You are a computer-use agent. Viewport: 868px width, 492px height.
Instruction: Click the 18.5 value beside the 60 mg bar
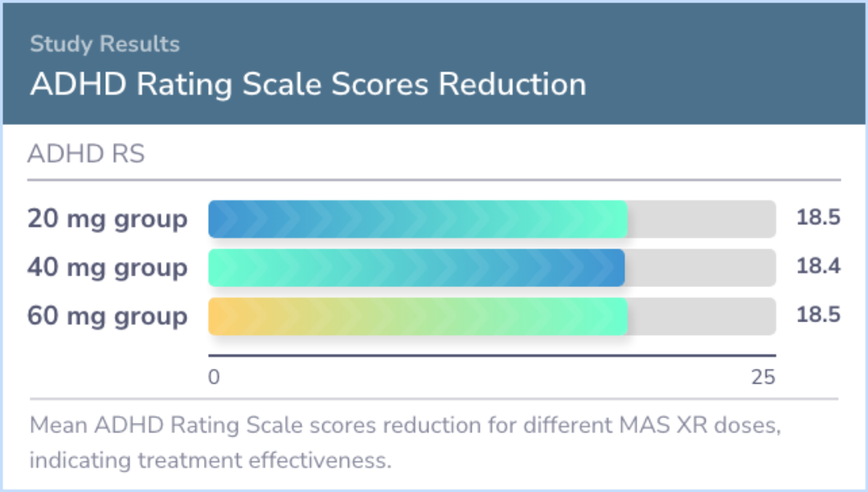(818, 316)
